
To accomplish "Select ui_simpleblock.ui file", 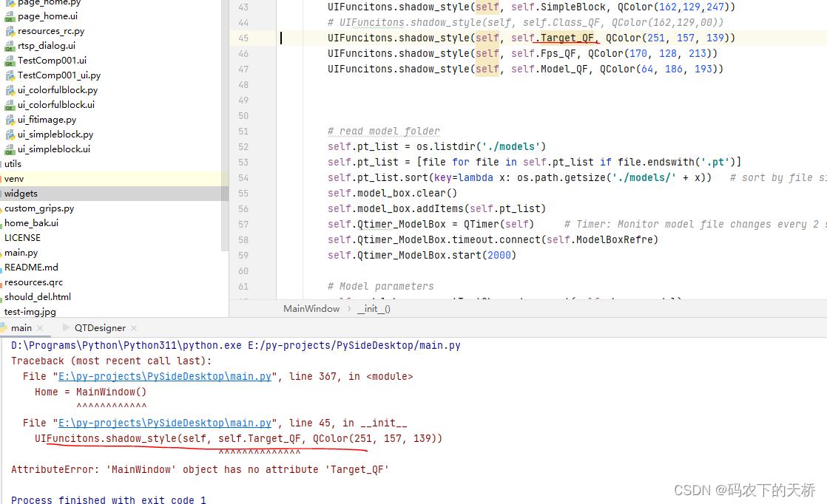I will tap(54, 149).
